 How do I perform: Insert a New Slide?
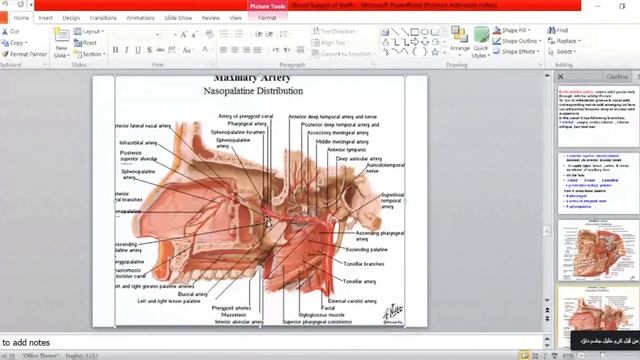point(62,43)
